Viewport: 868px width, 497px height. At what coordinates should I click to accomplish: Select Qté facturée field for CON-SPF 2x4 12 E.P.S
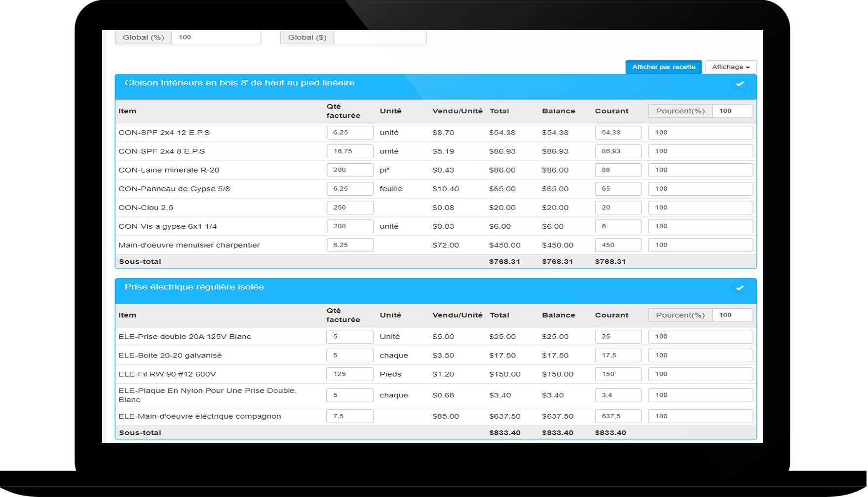coord(349,133)
